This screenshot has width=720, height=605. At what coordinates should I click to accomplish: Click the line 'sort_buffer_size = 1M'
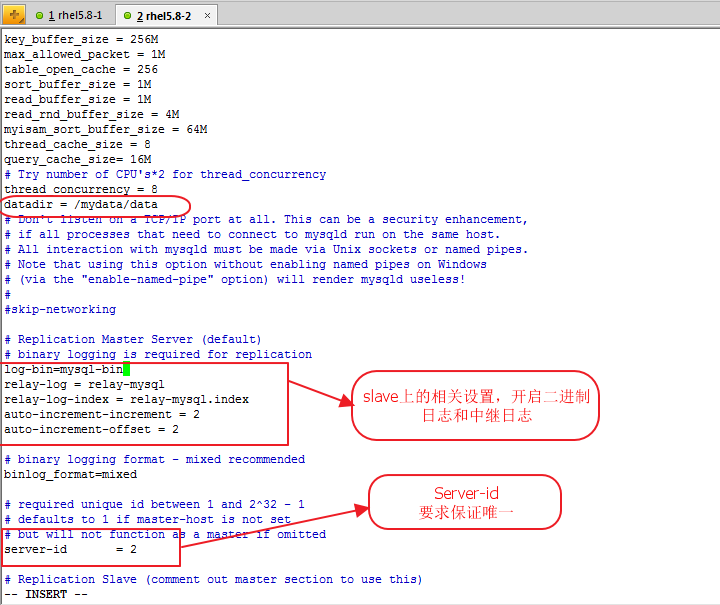pyautogui.click(x=78, y=84)
